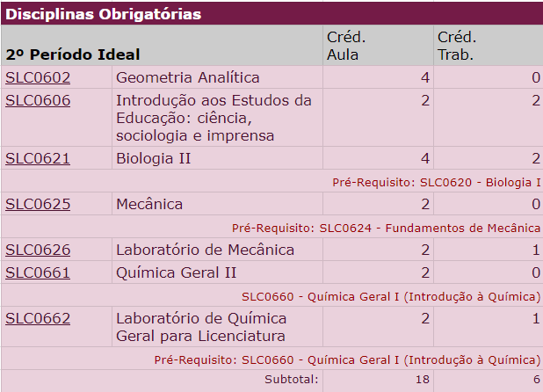
Task: Click the Pré-Requisito SLC0620 Biologia I note
Action: click(437, 182)
